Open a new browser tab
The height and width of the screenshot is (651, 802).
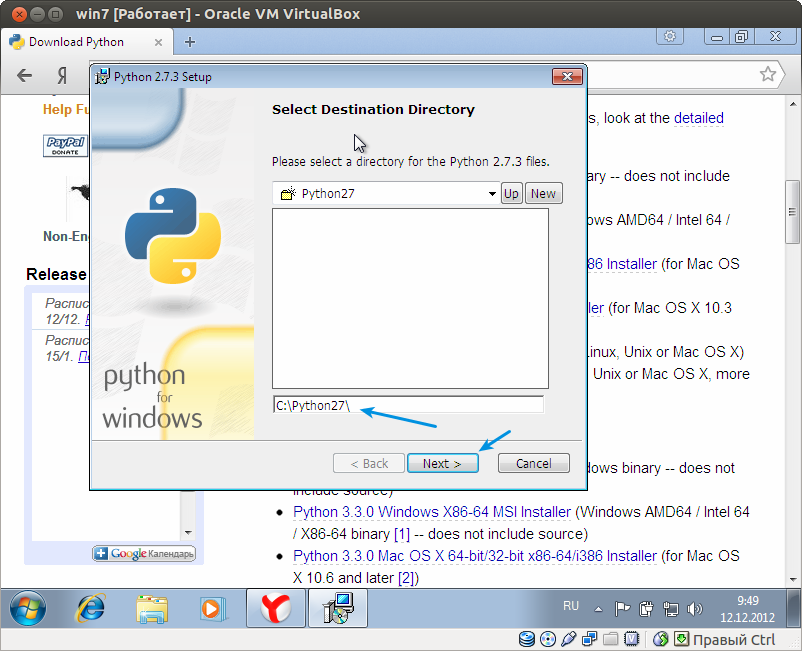point(190,42)
